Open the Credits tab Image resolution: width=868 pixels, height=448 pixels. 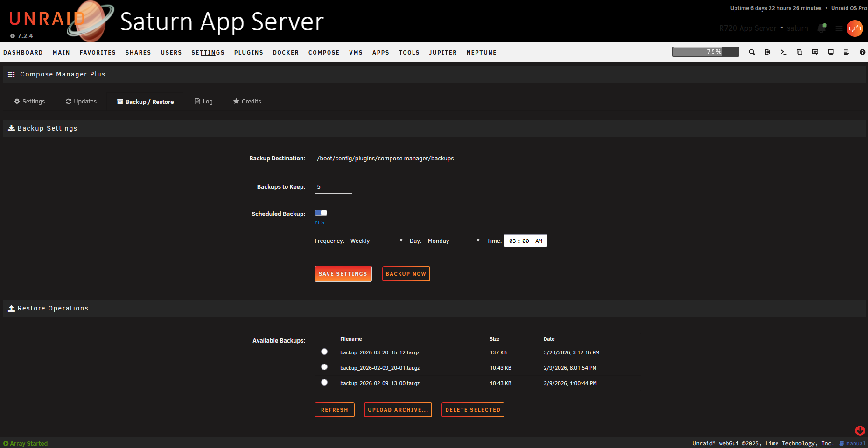[x=247, y=102]
